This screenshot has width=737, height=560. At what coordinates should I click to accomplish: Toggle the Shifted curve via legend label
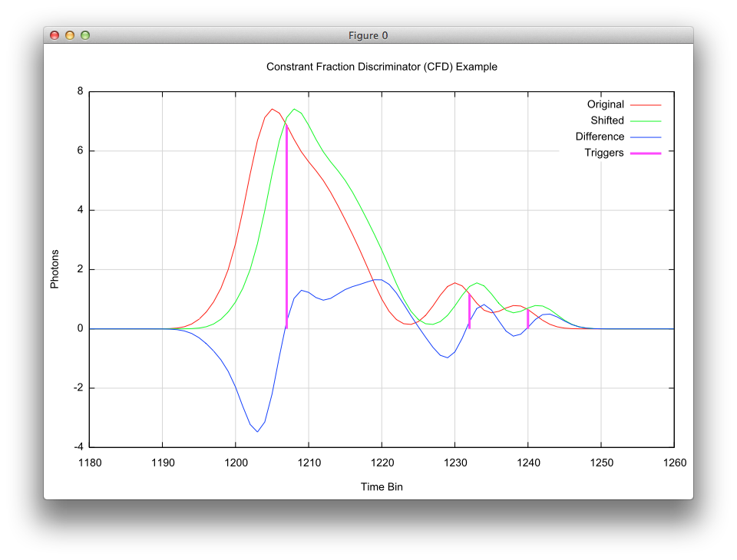point(606,120)
